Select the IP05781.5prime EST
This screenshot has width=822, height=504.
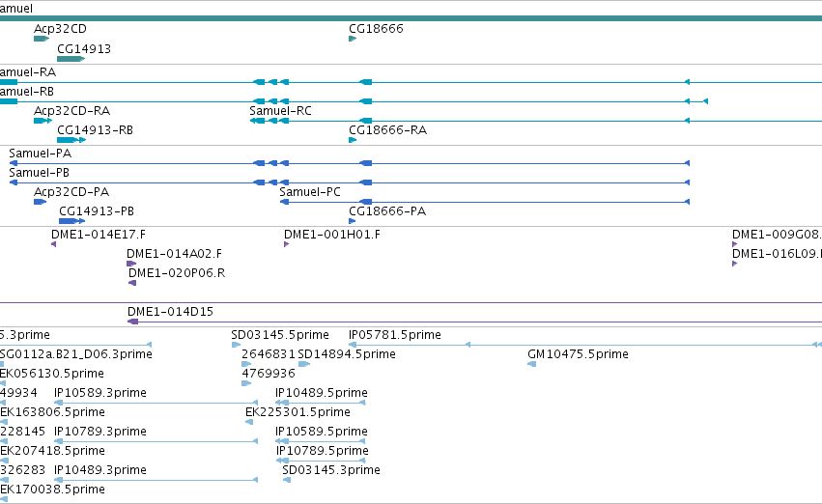point(395,335)
